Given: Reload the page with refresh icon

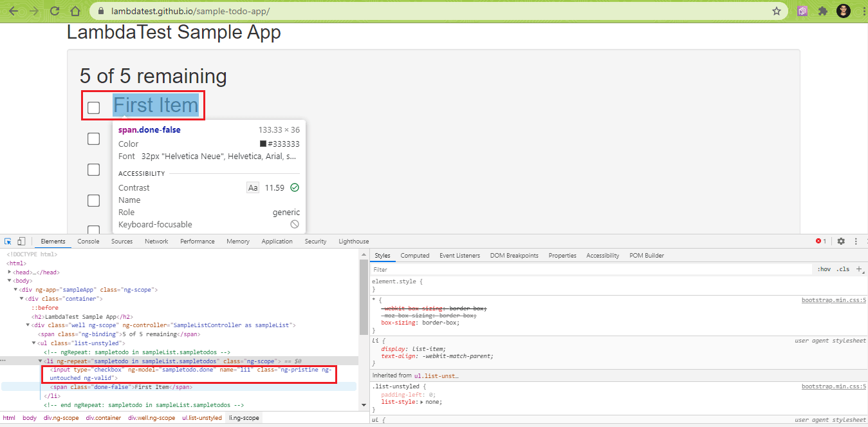Looking at the screenshot, I should tap(55, 11).
